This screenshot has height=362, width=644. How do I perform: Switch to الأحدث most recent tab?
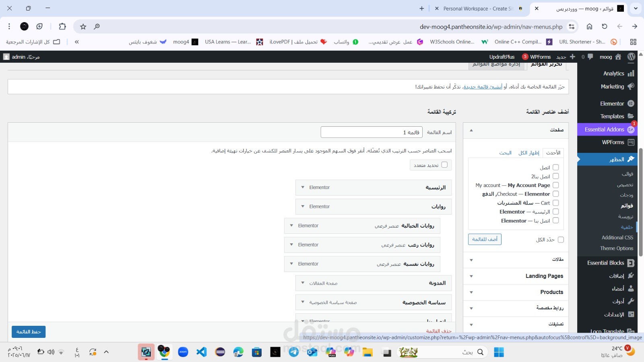click(x=553, y=153)
